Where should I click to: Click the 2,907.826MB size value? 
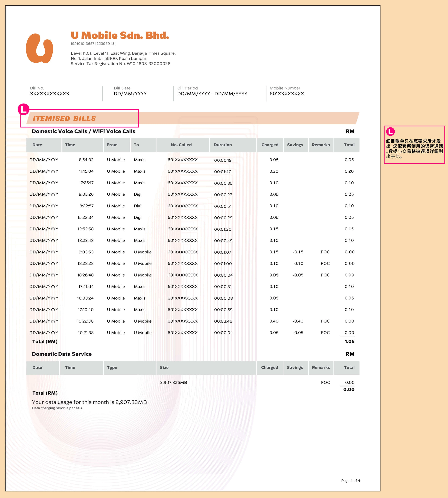pos(174,382)
